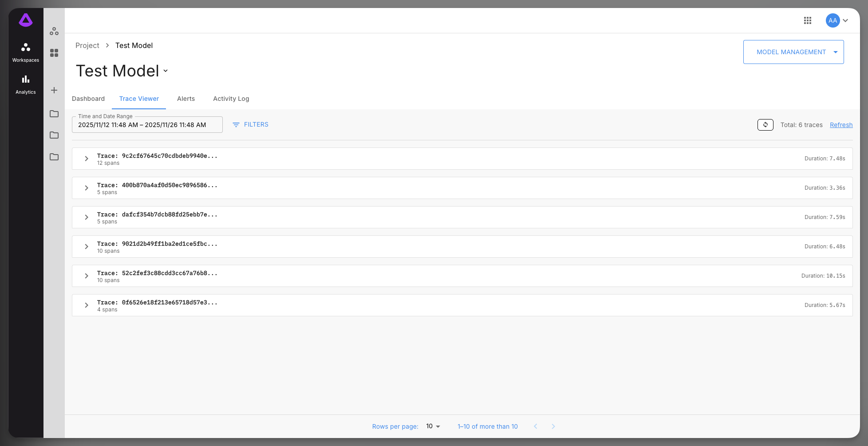Viewport: 868px width, 446px height.
Task: Go to next page arrow
Action: 553,426
